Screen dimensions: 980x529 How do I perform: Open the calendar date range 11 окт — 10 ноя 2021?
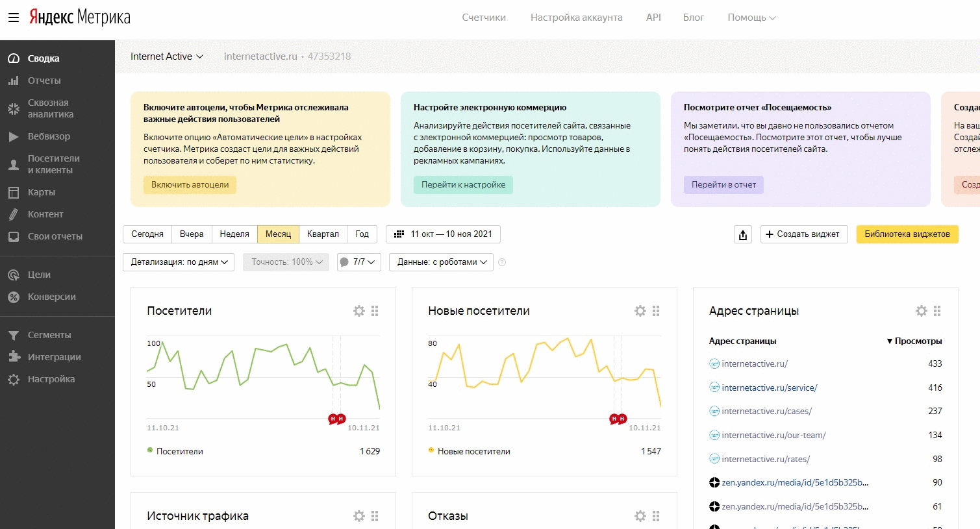coord(443,234)
